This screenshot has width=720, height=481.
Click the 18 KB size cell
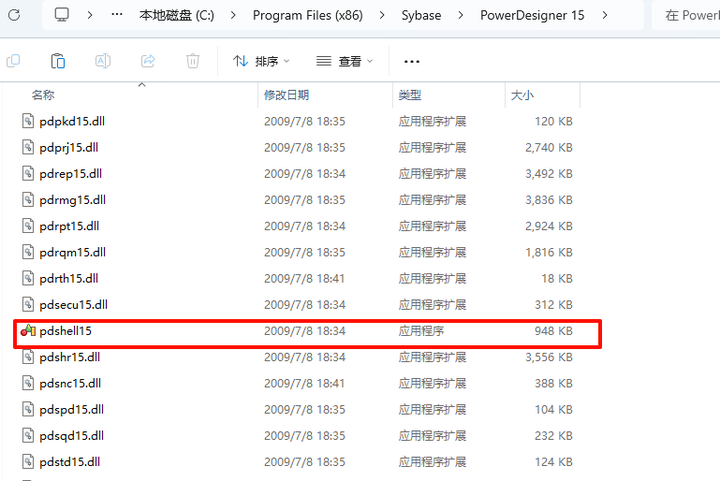coord(557,279)
